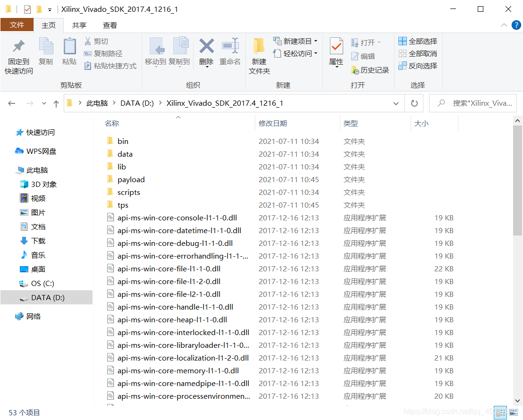523x420 pixels.
Task: Switch to the 共享 ribbon tab
Action: tap(79, 25)
